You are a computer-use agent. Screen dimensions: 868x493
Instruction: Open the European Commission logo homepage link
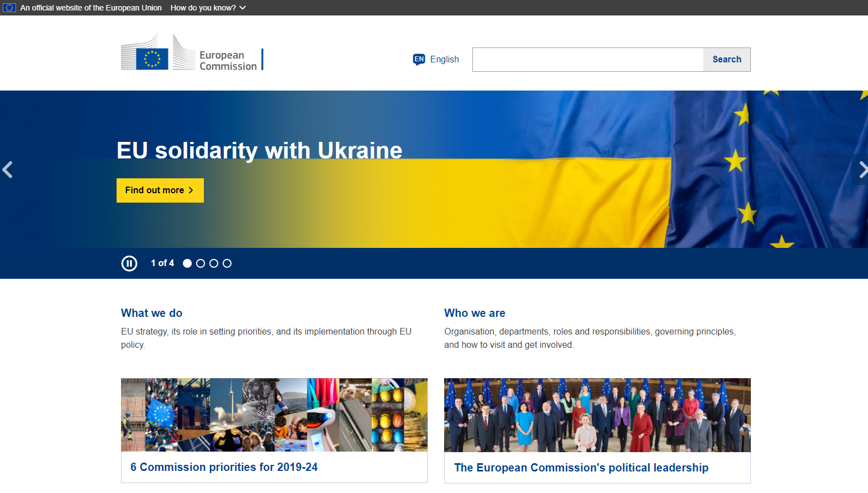(x=192, y=52)
